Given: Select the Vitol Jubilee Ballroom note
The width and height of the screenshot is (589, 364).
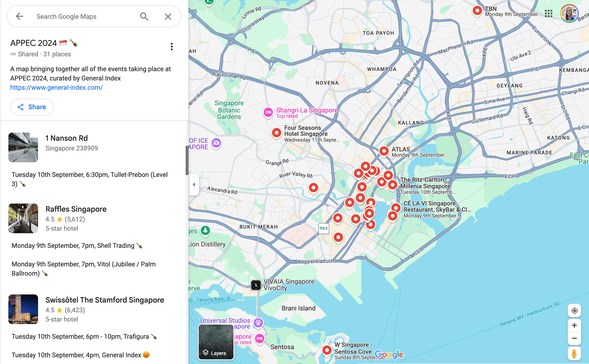Looking at the screenshot, I should tap(84, 269).
